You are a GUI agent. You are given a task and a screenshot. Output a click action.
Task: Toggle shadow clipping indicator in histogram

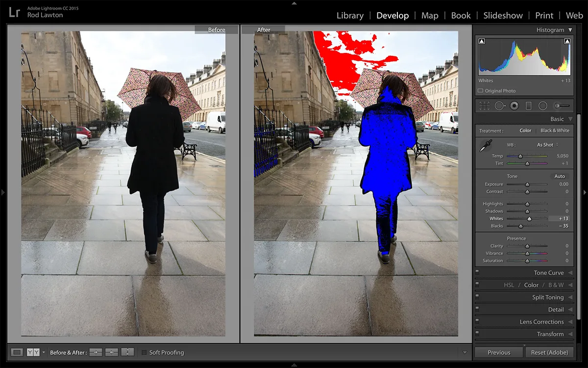(482, 42)
